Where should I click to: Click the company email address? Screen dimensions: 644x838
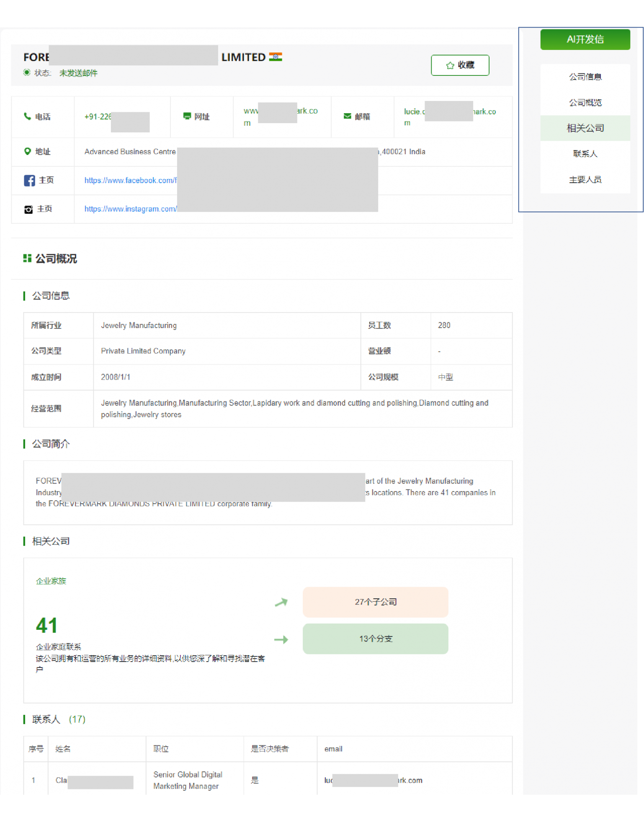[x=450, y=117]
